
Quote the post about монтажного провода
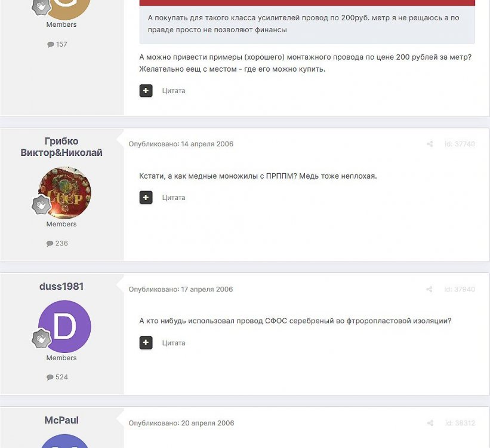[174, 91]
